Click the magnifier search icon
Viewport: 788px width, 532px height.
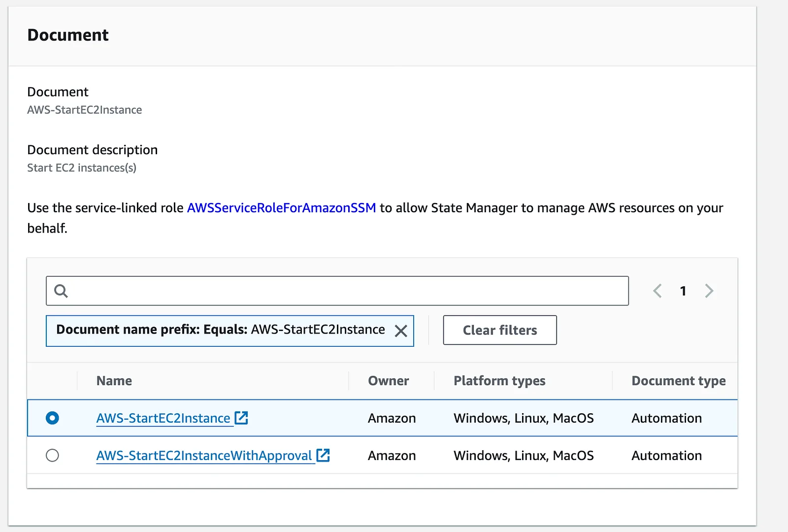61,291
